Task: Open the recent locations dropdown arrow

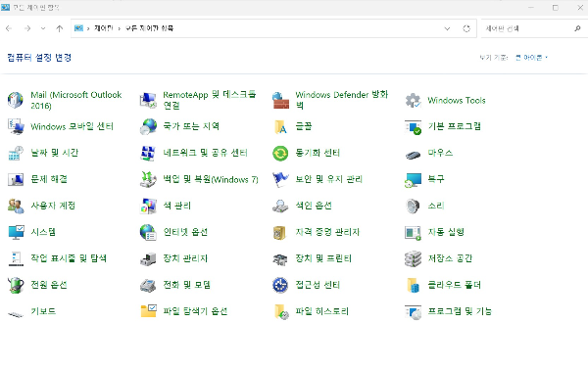Action: [x=43, y=28]
